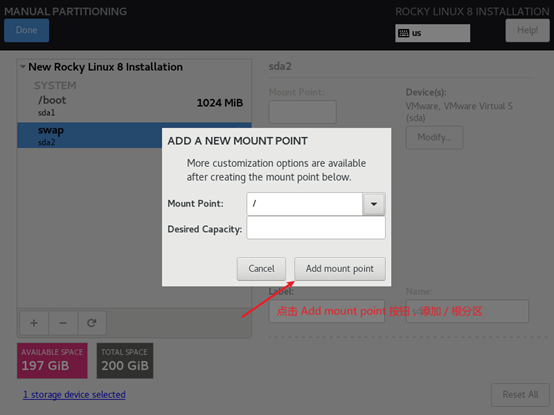Click the sda2 Mount Point field in background
Screen dimensions: 554x415
pos(302,112)
